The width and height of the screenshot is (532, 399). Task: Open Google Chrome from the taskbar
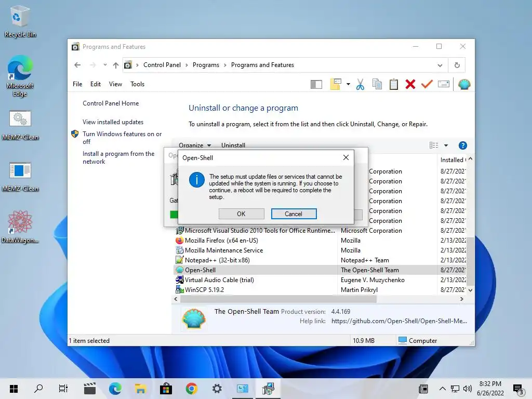tap(191, 389)
